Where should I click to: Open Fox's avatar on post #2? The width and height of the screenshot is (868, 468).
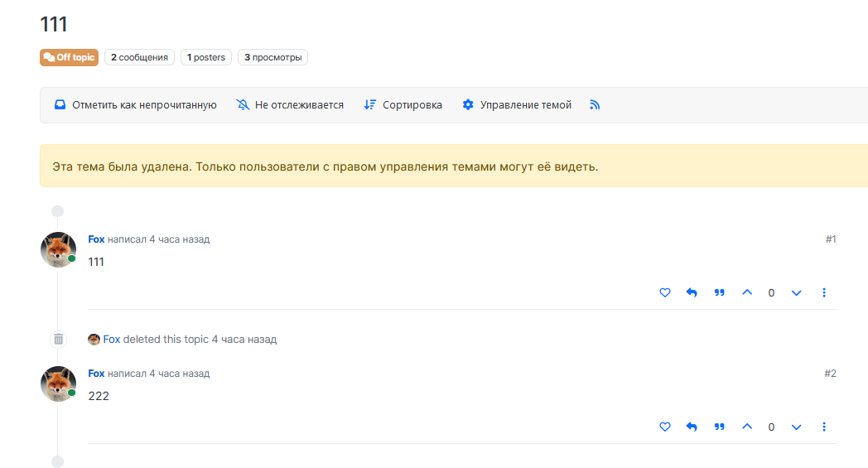click(x=58, y=384)
